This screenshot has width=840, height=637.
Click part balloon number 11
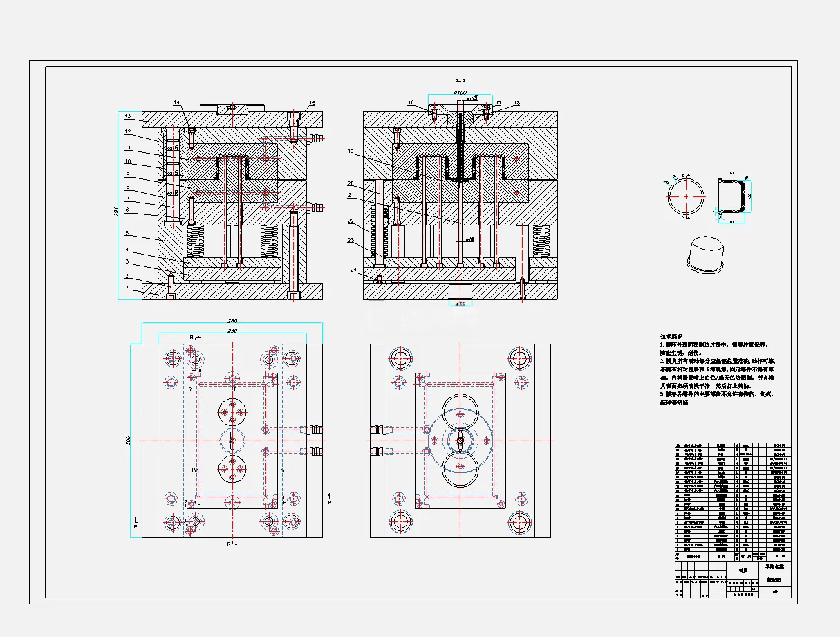point(128,147)
